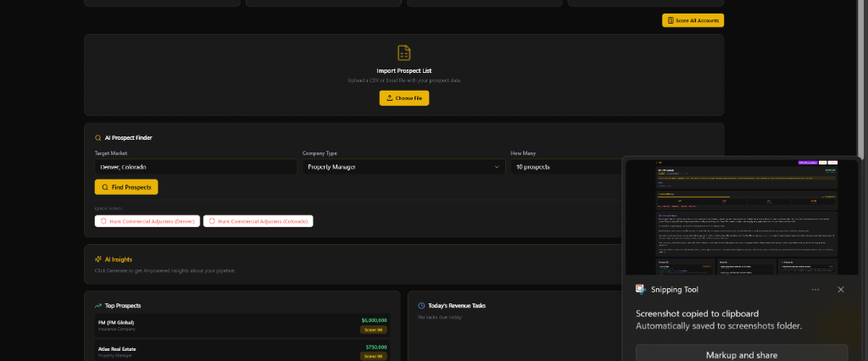This screenshot has height=361, width=868.
Task: Open the Company Type dropdown
Action: point(403,167)
